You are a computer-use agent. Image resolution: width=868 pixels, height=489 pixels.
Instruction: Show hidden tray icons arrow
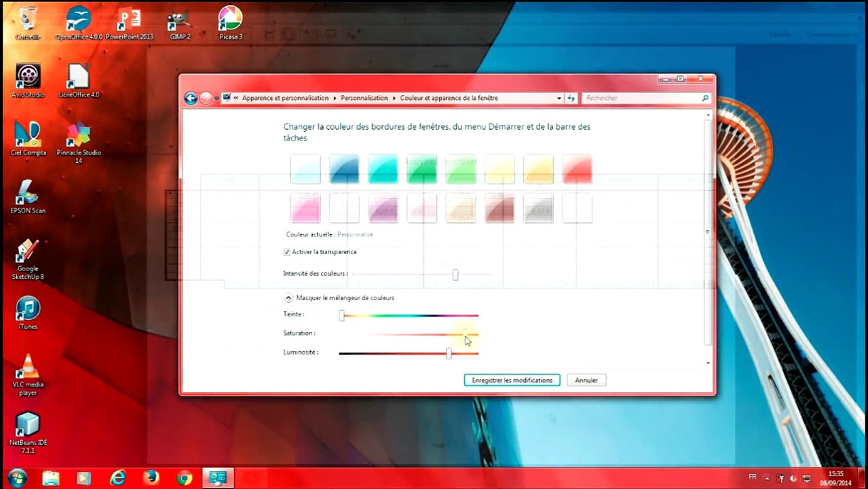(767, 478)
